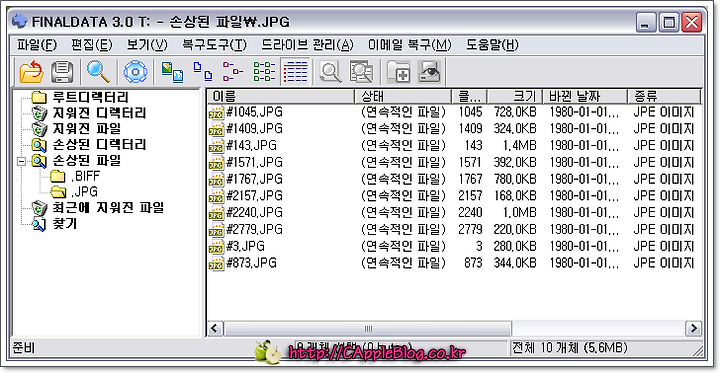The image size is (720, 373).
Task: Open the 드라이브 관리(A) menu
Action: (x=308, y=45)
